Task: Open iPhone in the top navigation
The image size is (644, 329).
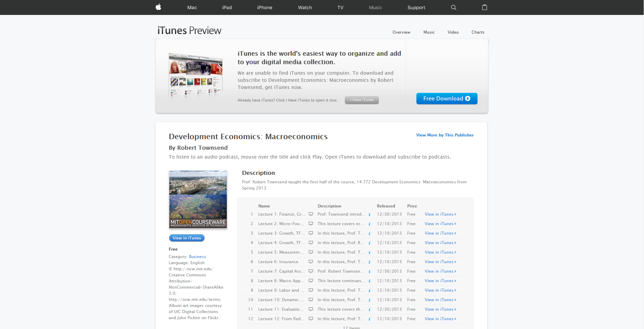Action: click(x=265, y=7)
